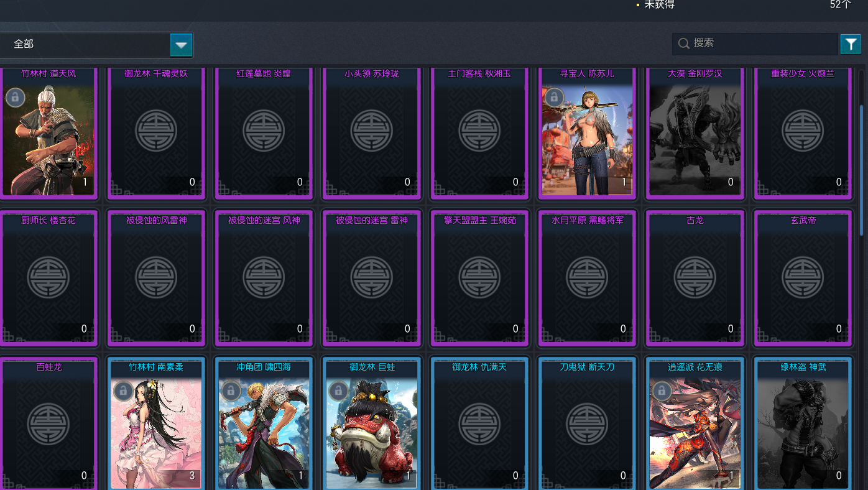Click the 大漠 金刚罗汉 card title
868x490 pixels.
(x=695, y=73)
